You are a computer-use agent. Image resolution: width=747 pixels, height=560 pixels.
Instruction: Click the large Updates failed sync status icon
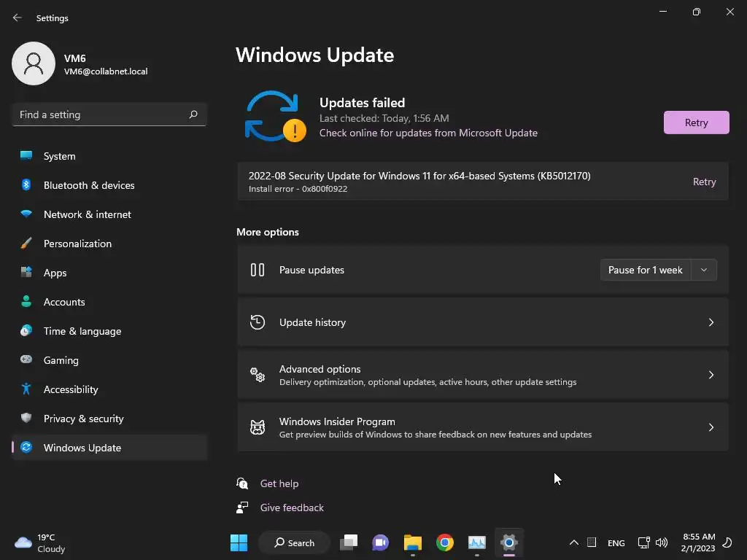tap(275, 117)
